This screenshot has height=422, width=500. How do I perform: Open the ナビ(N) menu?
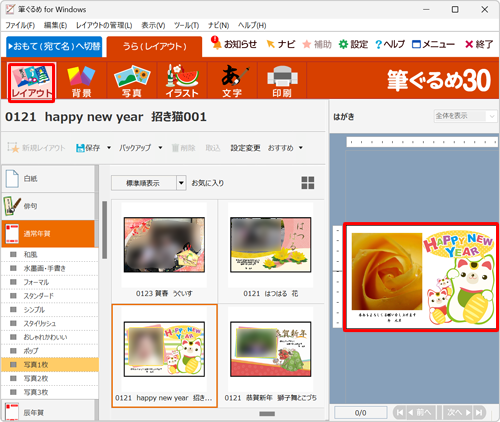pyautogui.click(x=218, y=25)
